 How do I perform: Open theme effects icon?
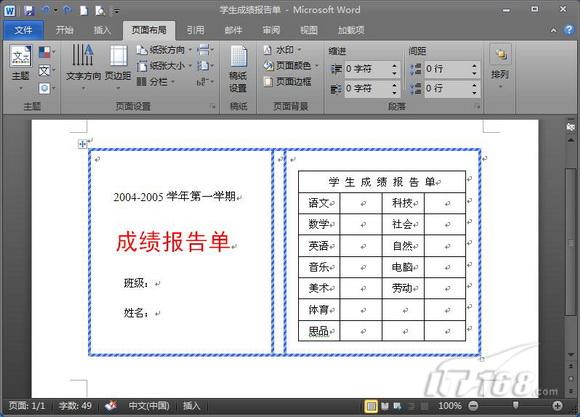[46, 88]
